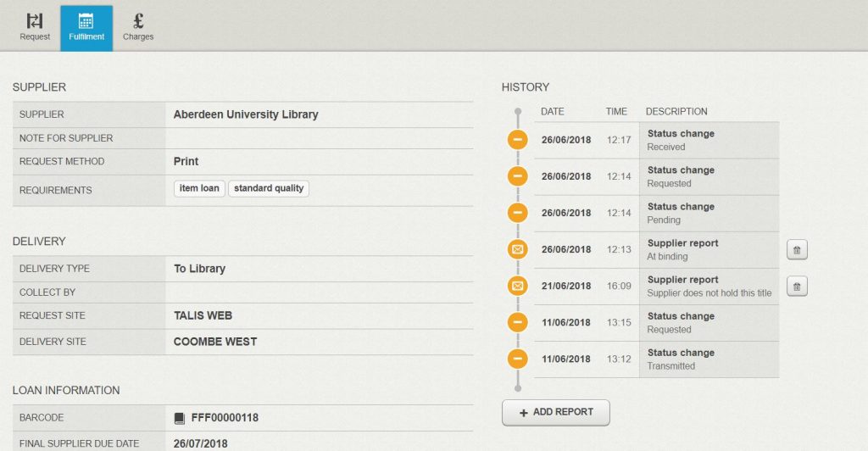Viewport: 868px width, 451px height.
Task: Click the 'Transmitted' status circle icon
Action: 518,359
